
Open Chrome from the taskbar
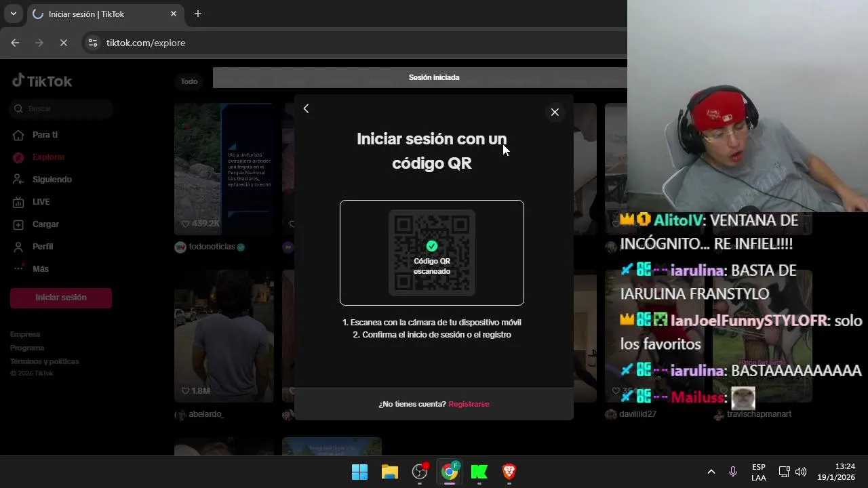pyautogui.click(x=450, y=472)
